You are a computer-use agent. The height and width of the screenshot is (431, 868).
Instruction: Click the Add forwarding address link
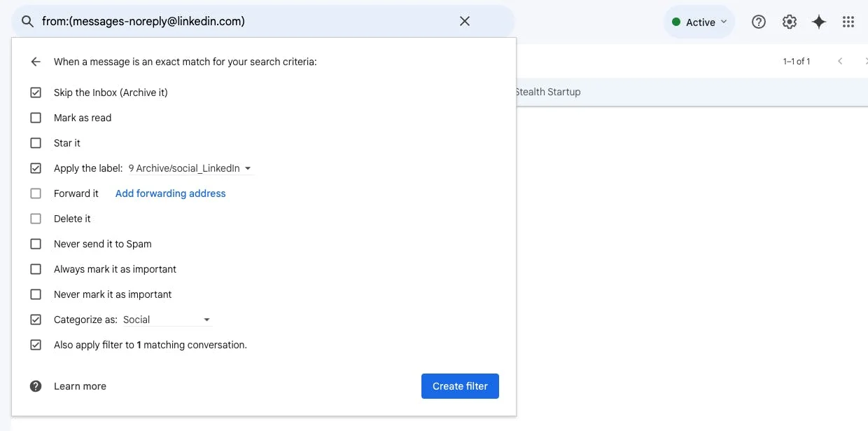tap(170, 193)
